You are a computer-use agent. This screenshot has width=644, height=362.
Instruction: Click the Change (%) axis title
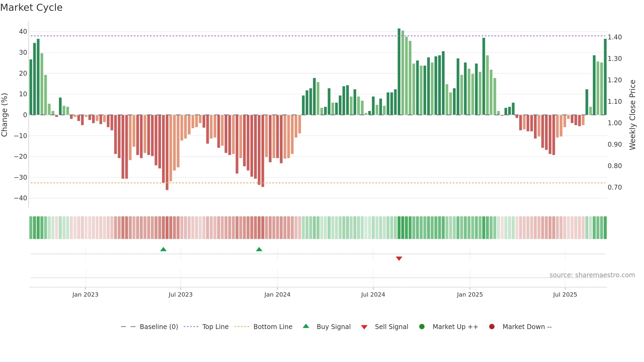(x=4, y=115)
